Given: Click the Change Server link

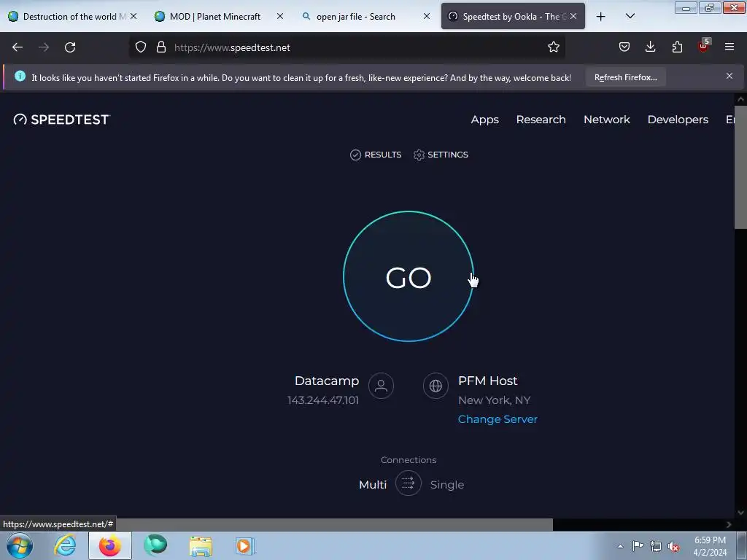Looking at the screenshot, I should pyautogui.click(x=498, y=419).
